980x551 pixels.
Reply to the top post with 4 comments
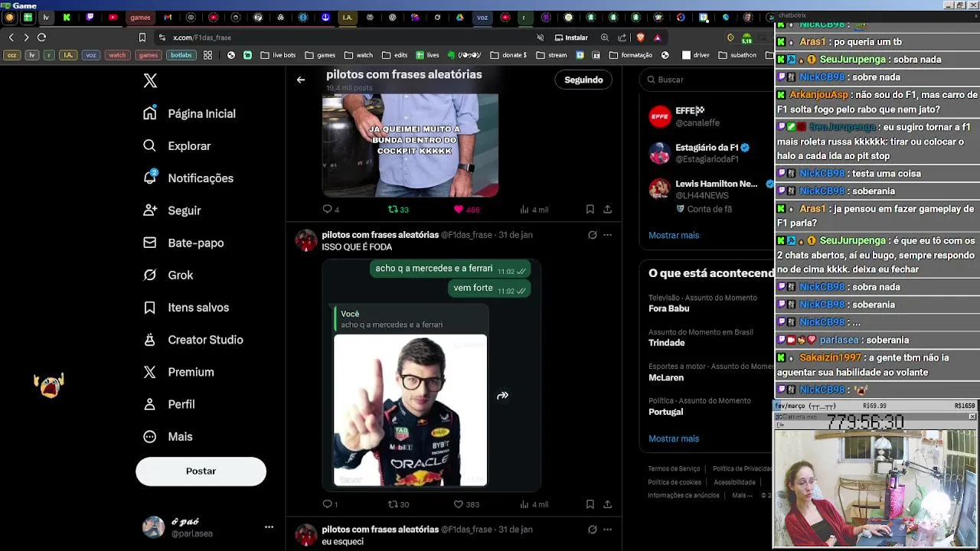point(327,209)
